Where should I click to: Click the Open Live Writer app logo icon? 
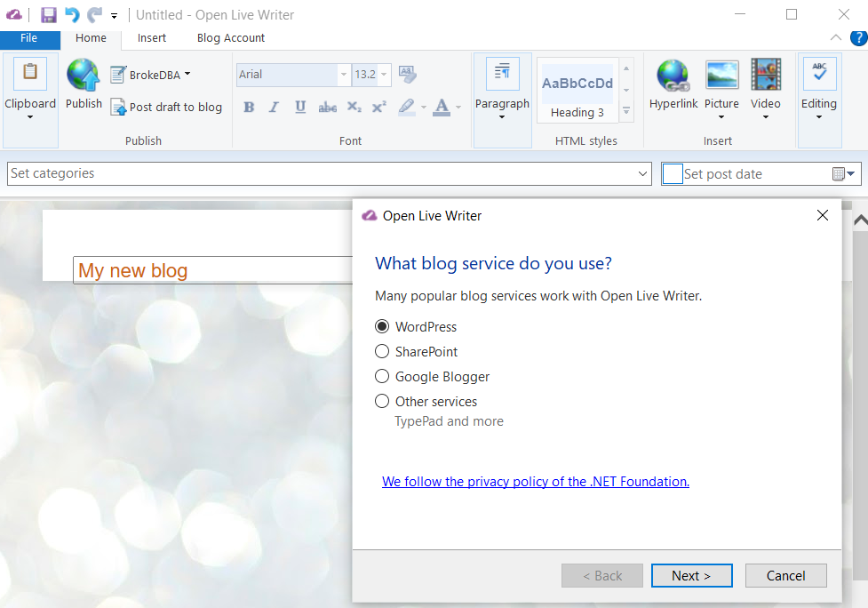(14, 15)
